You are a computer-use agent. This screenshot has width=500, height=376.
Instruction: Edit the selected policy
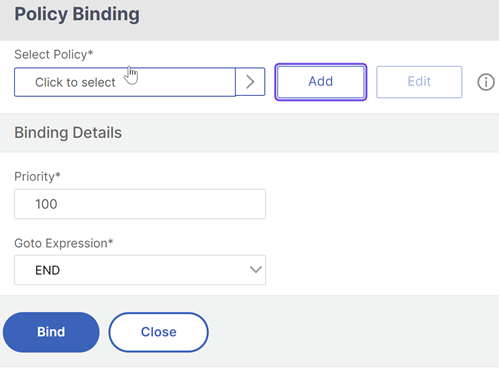[x=419, y=82]
